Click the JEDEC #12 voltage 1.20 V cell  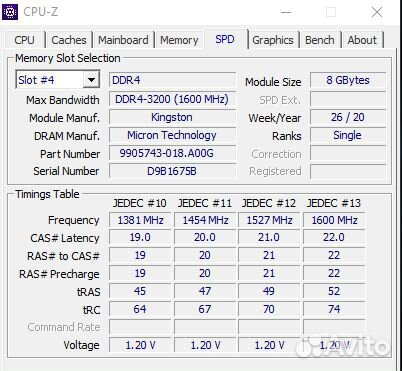(x=269, y=345)
